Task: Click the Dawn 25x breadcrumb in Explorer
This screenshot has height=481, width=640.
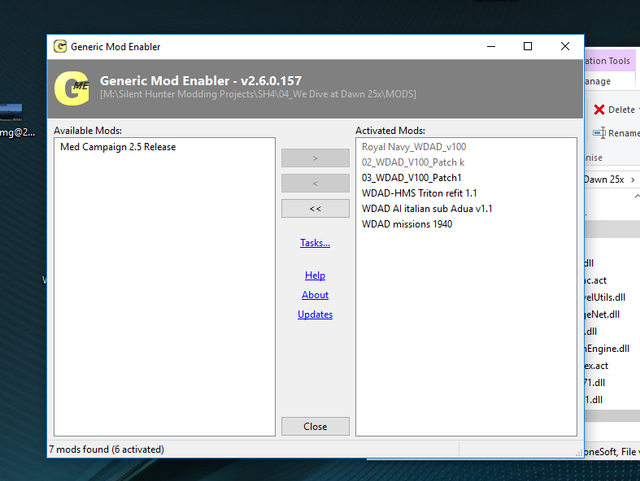Action: (x=604, y=180)
